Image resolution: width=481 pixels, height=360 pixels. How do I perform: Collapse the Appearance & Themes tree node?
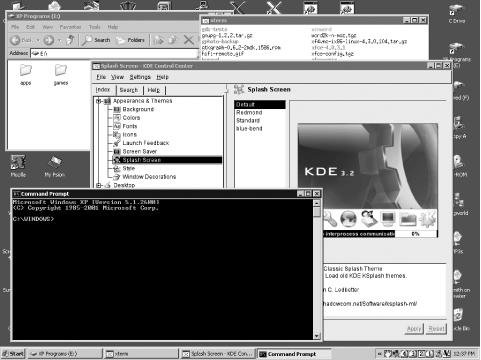pyautogui.click(x=98, y=101)
